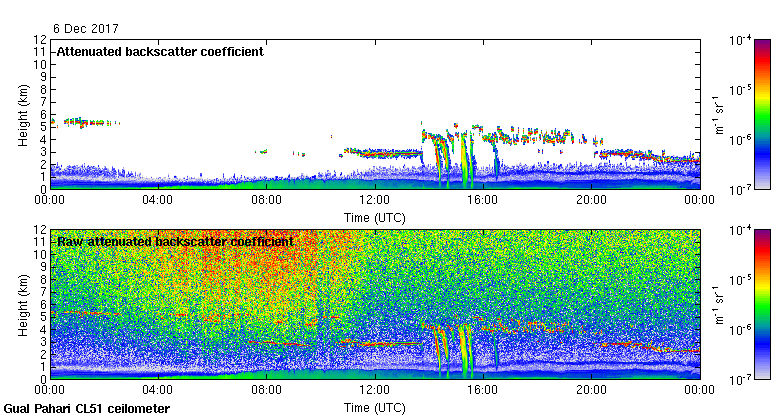Screen dimensions: 780x420
Task: Click the 04:00 tick label on the attenuated backscatter plot
Action: [158, 200]
